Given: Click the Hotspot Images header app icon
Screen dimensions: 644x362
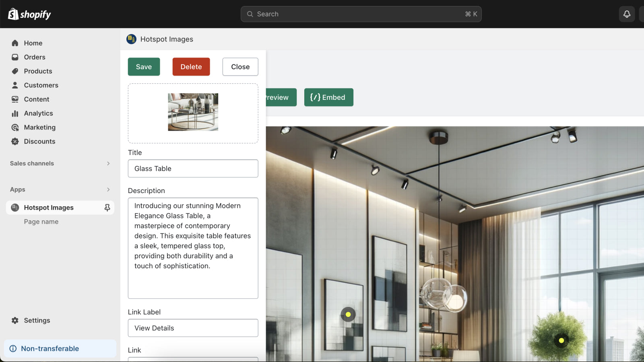Looking at the screenshot, I should point(131,39).
